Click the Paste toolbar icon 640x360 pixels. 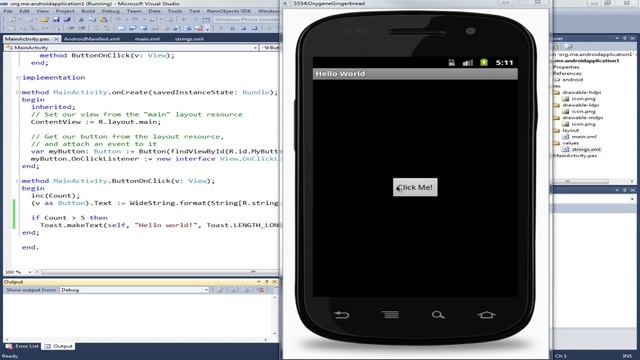tap(104, 20)
